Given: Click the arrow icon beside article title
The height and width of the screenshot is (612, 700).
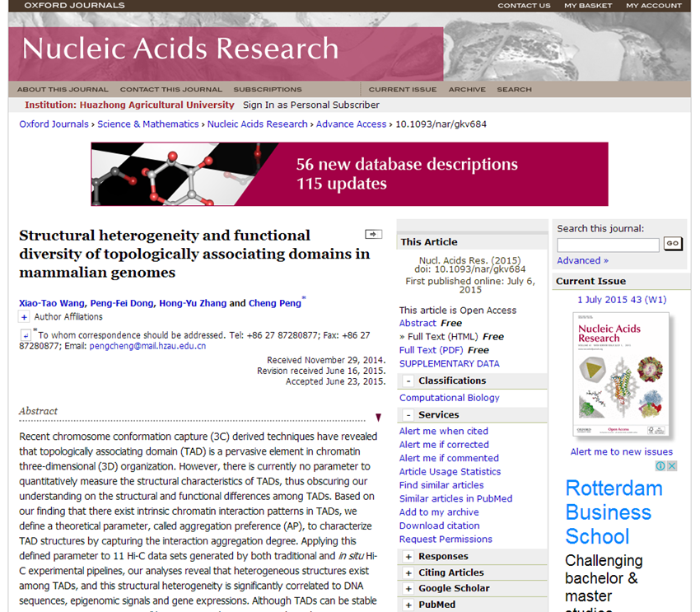Looking at the screenshot, I should coord(373,235).
